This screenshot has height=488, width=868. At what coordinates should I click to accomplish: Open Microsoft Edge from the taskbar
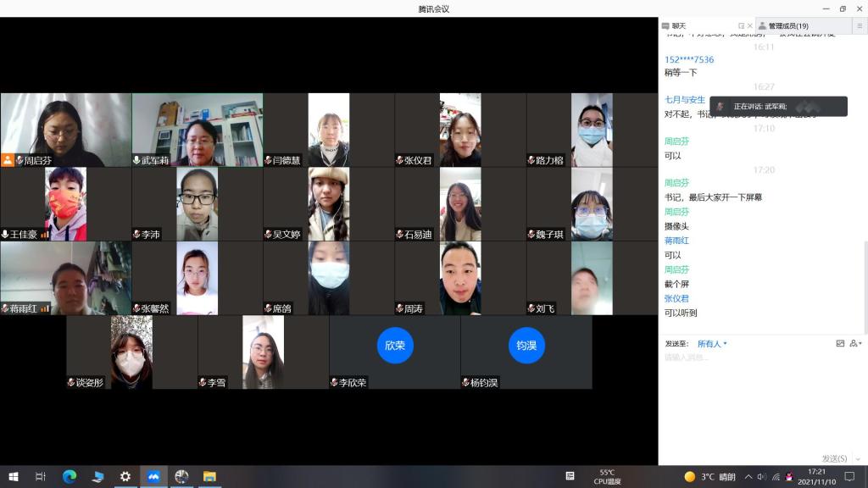[x=70, y=477]
